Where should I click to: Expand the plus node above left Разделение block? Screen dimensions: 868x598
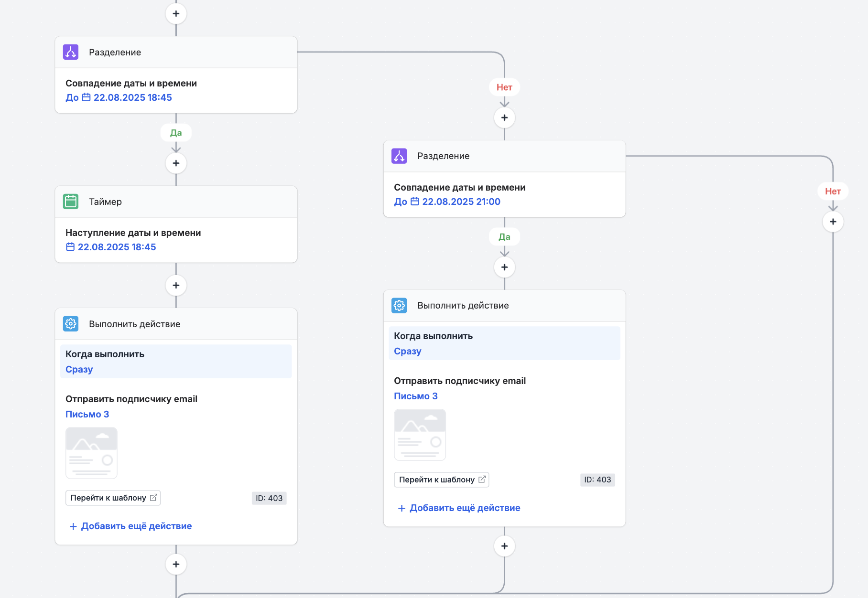176,13
